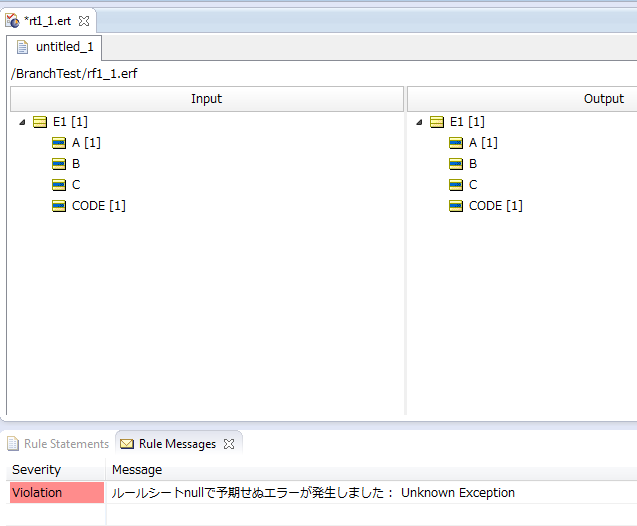The width and height of the screenshot is (637, 526).
Task: Select the Rule Messages tab
Action: tap(177, 444)
